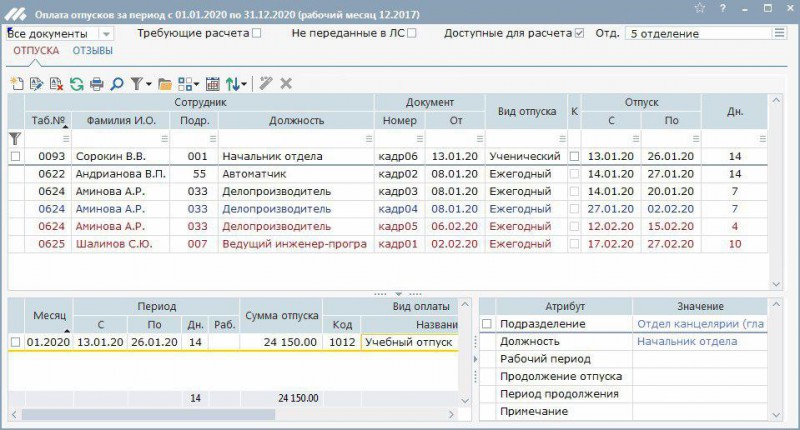This screenshot has width=800, height=430.
Task: Open help via question mark icon
Action: click(x=723, y=9)
